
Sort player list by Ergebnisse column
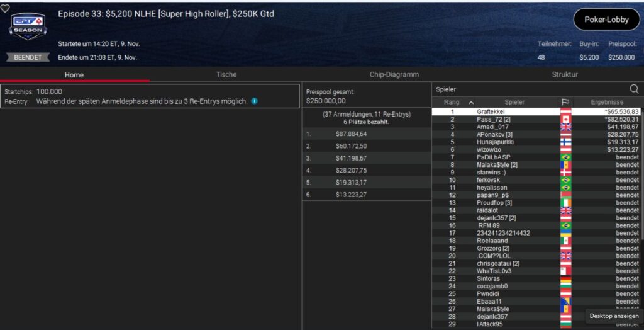[x=607, y=102]
